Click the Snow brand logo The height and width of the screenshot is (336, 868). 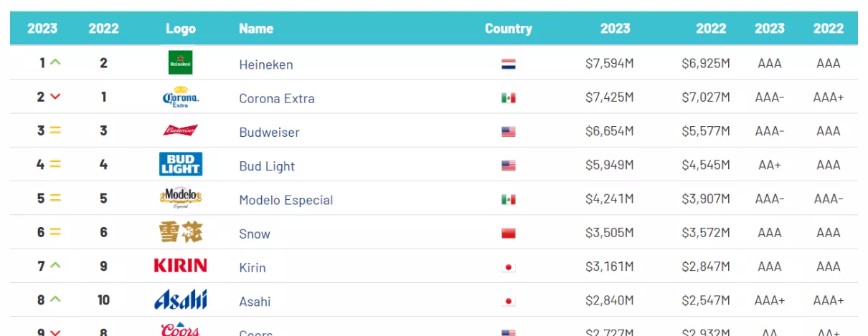click(180, 233)
